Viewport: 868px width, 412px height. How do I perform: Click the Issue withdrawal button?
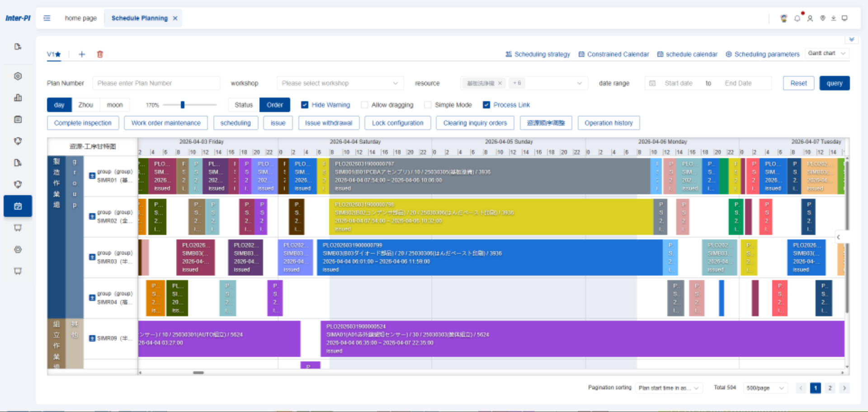click(x=329, y=123)
